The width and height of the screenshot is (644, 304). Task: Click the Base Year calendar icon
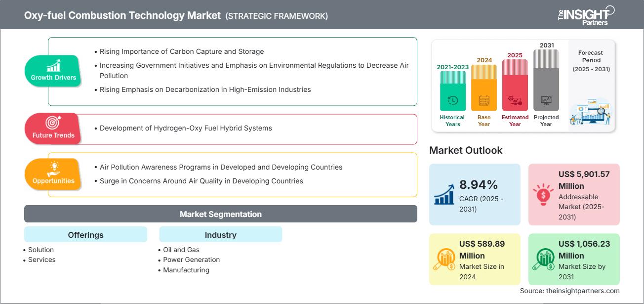[x=484, y=101]
